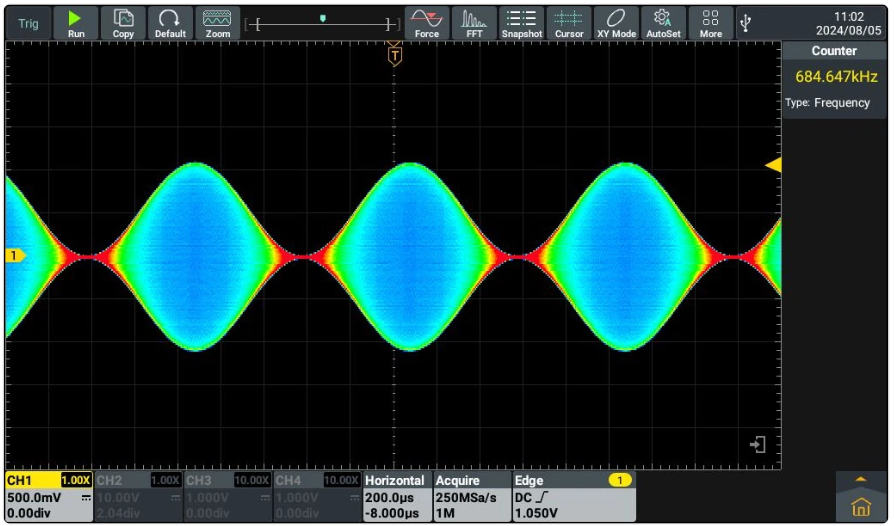Turn on channel CH4
This screenshot has width=894, height=526.
(316, 497)
